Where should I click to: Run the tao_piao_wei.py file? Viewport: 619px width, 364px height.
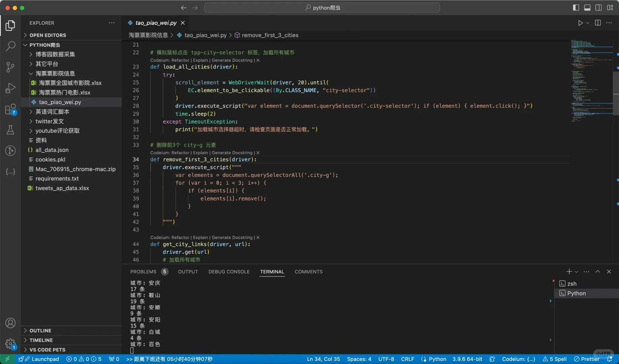pos(580,23)
